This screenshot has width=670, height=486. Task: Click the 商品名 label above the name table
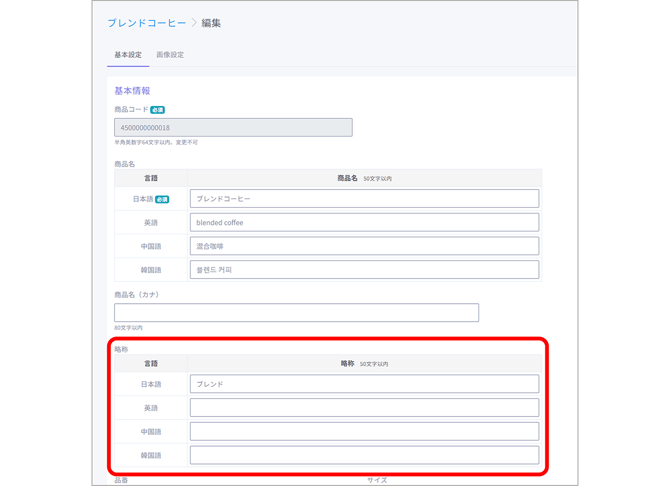click(x=124, y=164)
